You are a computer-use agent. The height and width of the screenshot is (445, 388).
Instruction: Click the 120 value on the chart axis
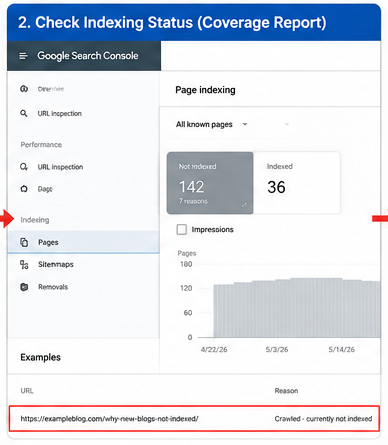click(186, 288)
